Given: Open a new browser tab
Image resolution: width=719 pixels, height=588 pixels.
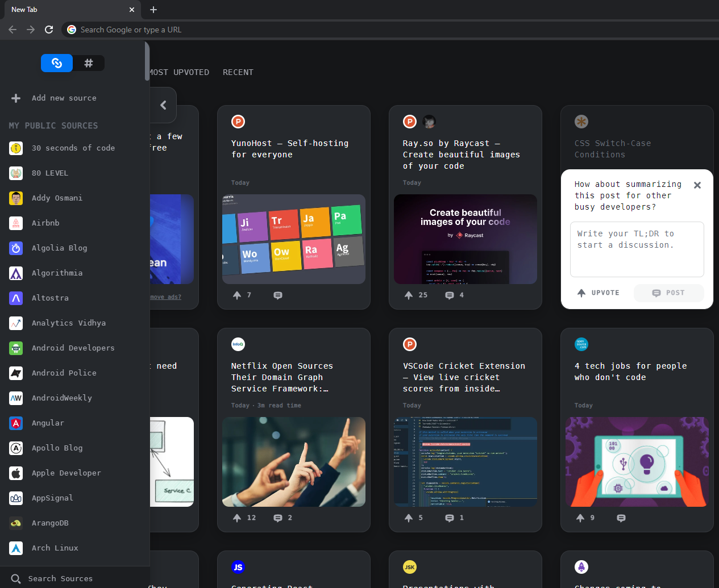Looking at the screenshot, I should click(153, 9).
